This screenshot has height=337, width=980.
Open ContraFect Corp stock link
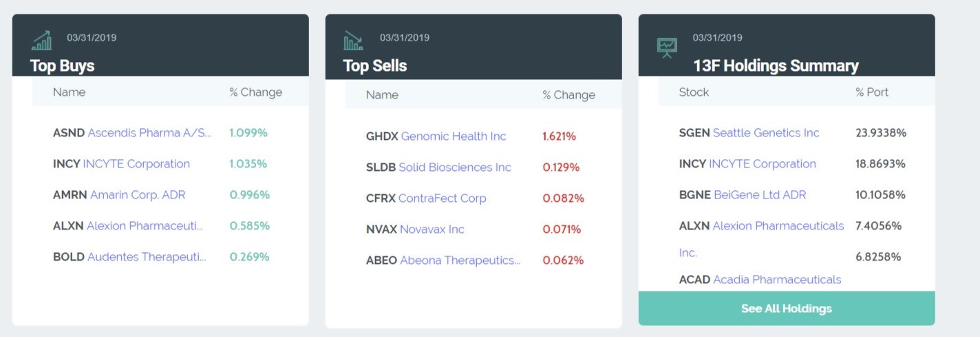click(x=442, y=198)
